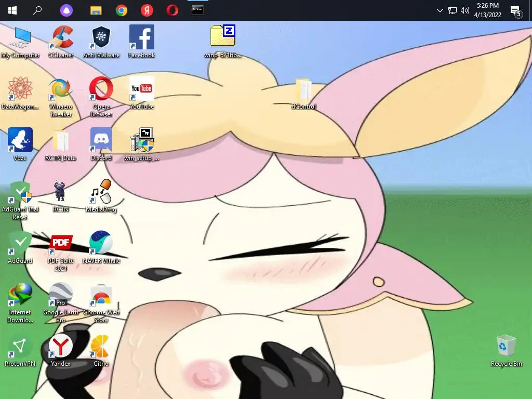This screenshot has width=532, height=399.
Task: Open File Explorer from the taskbar
Action: [96, 10]
